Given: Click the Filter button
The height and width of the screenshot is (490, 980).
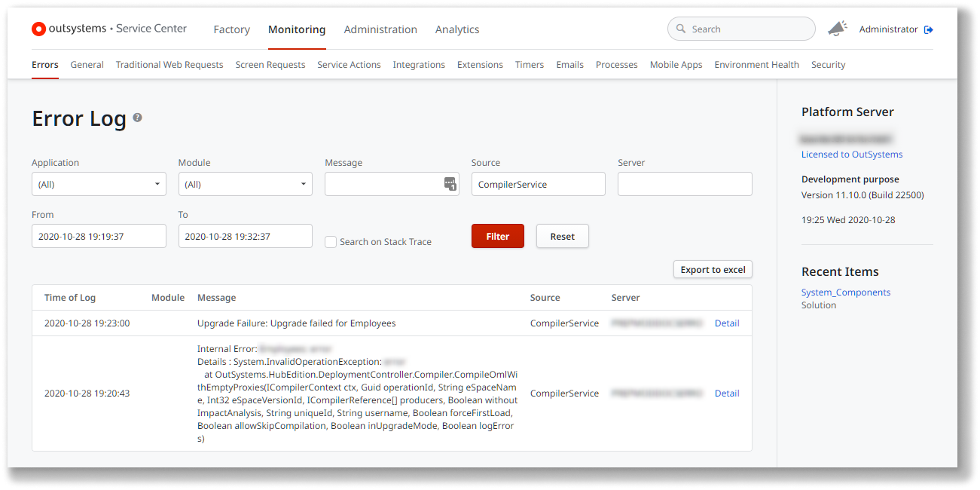Looking at the screenshot, I should [497, 235].
